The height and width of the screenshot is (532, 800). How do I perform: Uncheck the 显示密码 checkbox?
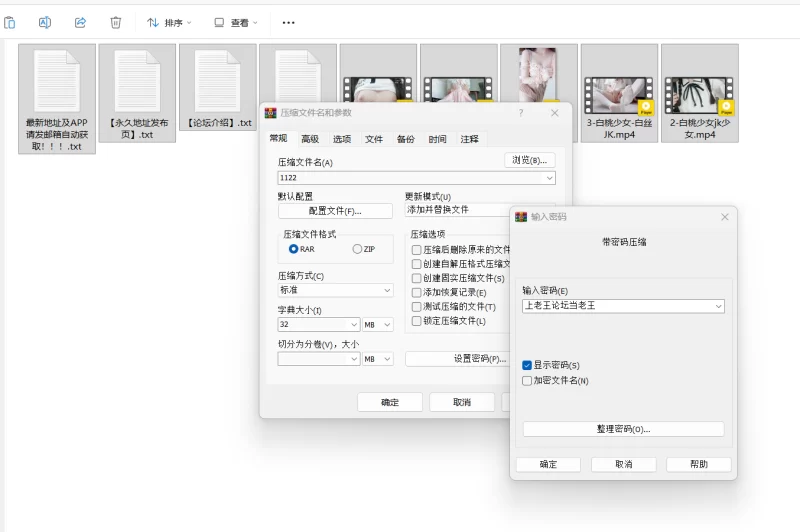[527, 366]
